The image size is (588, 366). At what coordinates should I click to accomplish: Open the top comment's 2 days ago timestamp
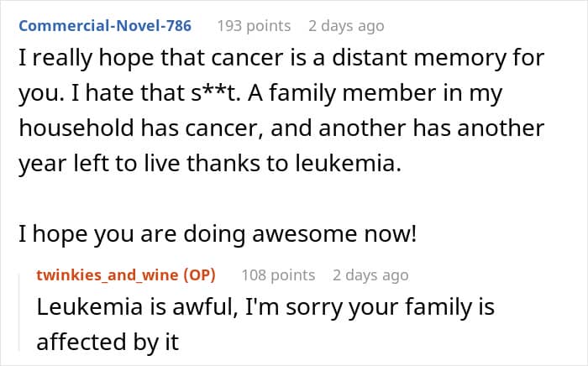(346, 26)
